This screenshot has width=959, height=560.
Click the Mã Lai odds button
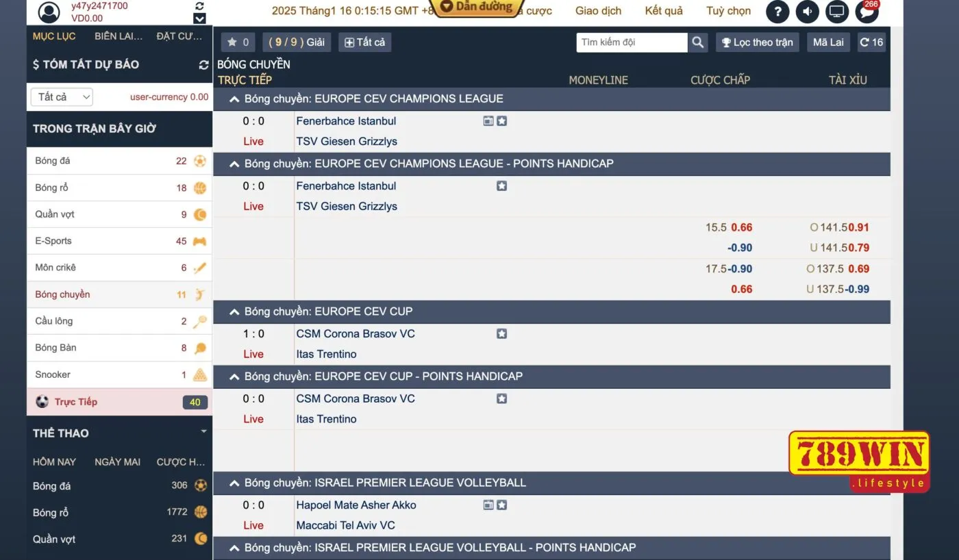pos(828,42)
